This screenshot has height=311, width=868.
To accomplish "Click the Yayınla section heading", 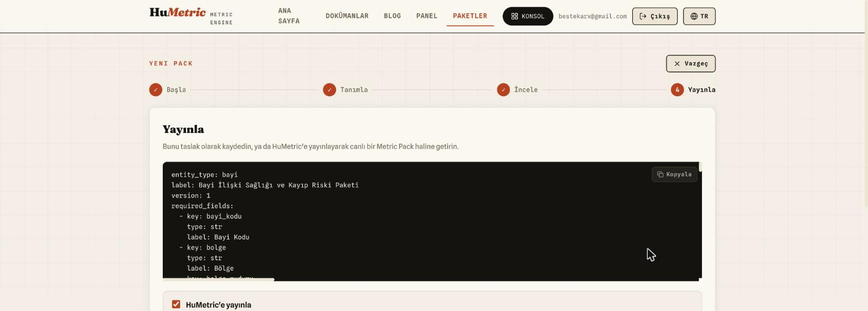I will 183,129.
